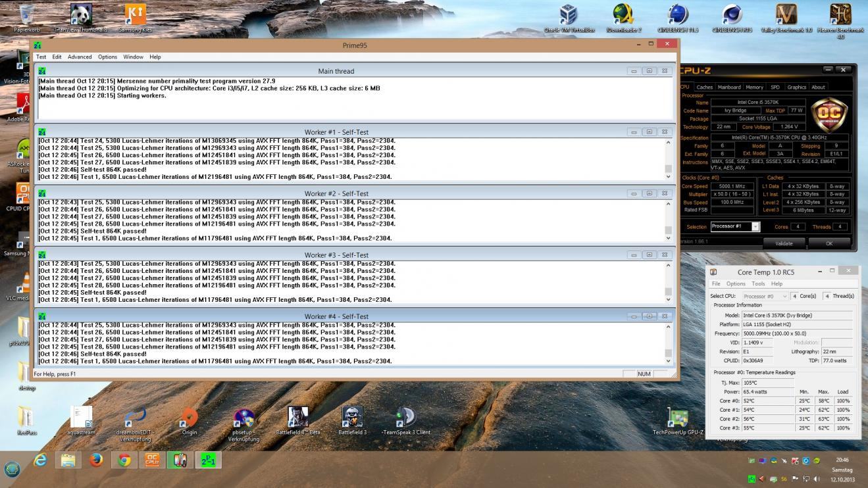Open Prime95 Edit menu

[57, 57]
